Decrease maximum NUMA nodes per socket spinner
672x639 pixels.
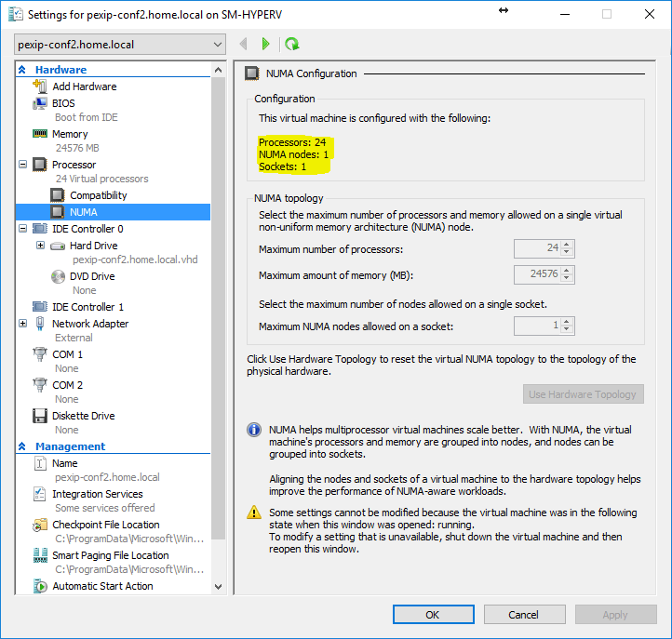pyautogui.click(x=567, y=329)
